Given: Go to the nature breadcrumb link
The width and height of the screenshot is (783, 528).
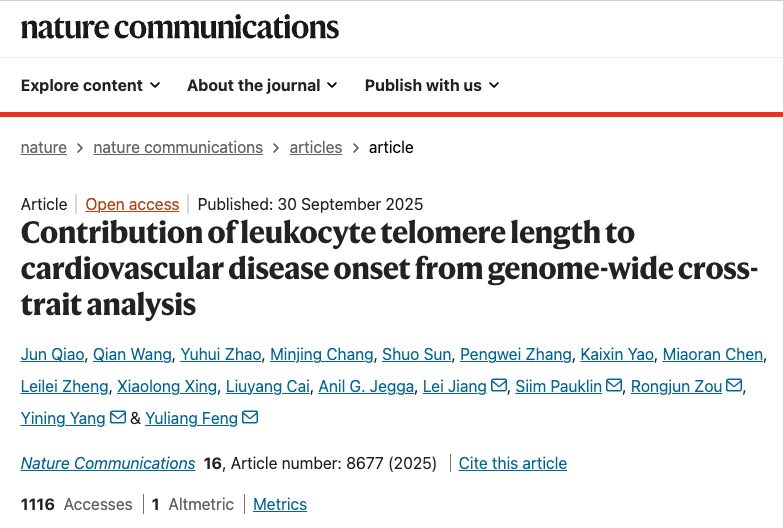Looking at the screenshot, I should coord(44,148).
